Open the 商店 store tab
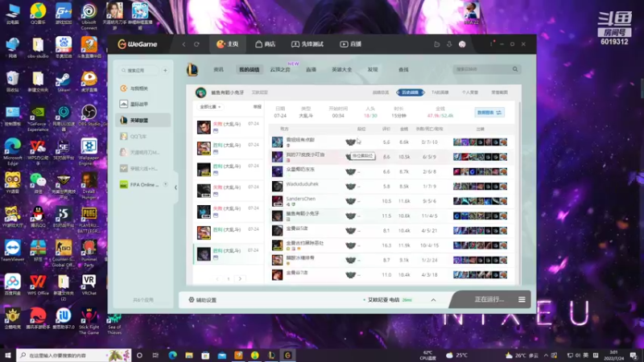Viewport: 644px width, 362px height. tap(265, 44)
